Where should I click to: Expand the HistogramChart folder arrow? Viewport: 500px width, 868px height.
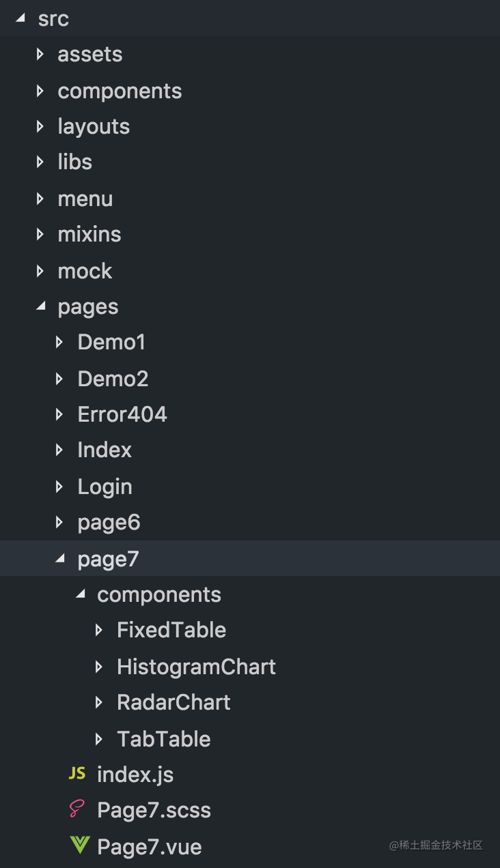[x=99, y=666]
